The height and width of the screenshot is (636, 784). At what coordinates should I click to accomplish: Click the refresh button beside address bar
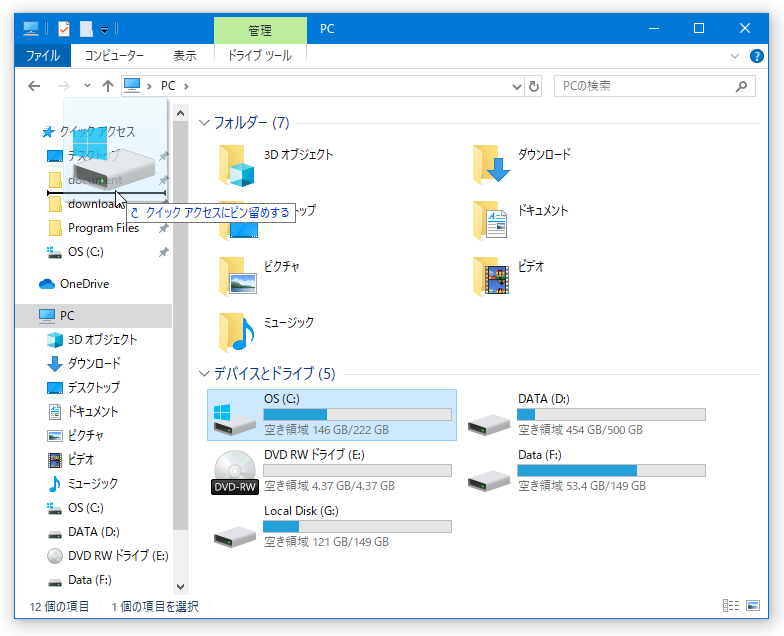[534, 86]
